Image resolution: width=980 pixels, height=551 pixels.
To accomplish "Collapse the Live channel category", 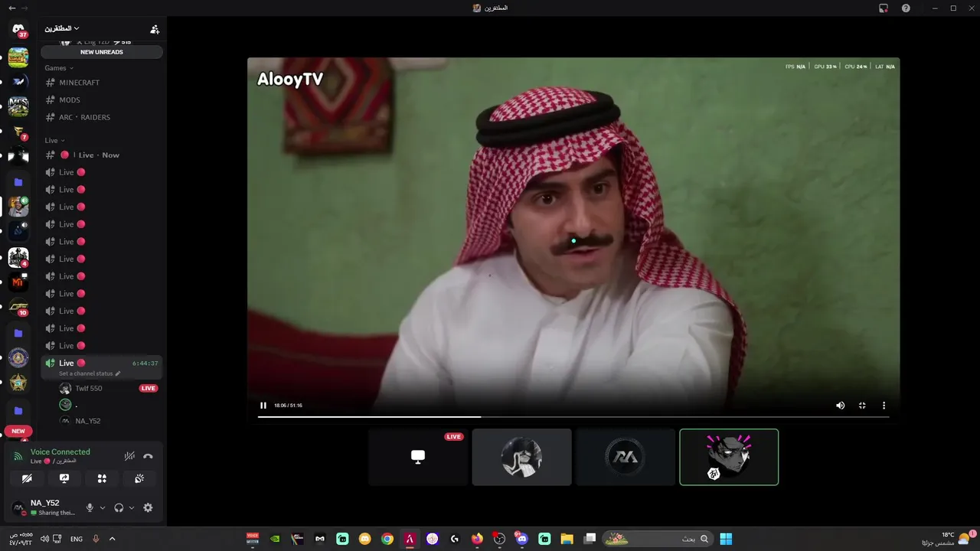I will [54, 141].
